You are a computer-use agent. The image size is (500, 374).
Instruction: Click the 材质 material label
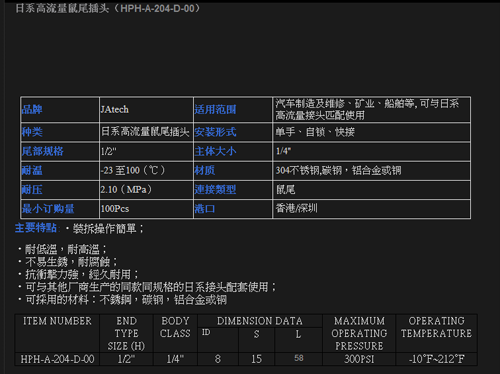(x=205, y=171)
